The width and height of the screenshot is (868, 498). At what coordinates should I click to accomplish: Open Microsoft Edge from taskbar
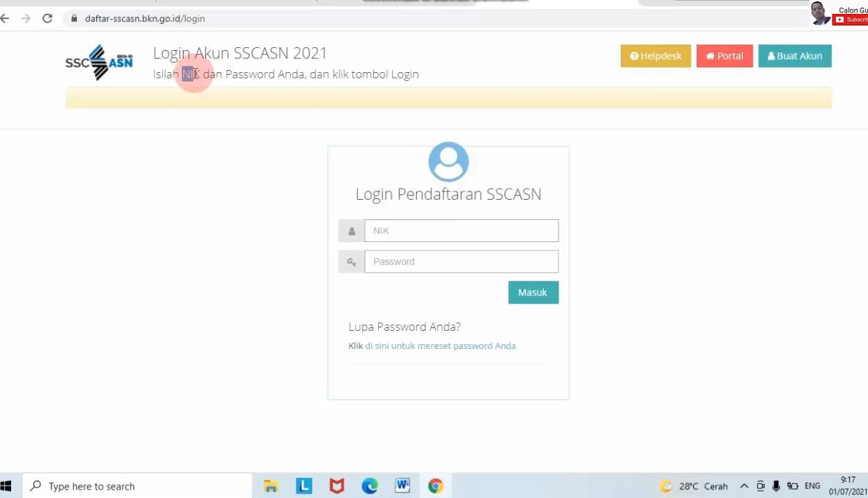coord(370,486)
